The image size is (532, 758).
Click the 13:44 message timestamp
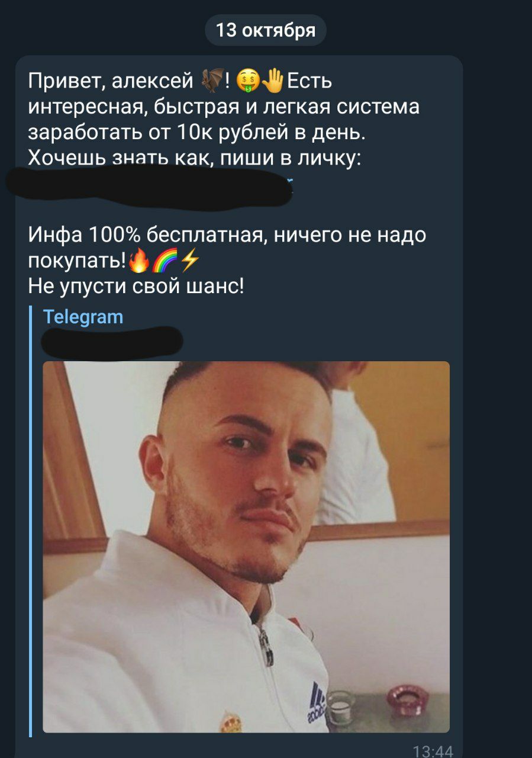(x=433, y=751)
